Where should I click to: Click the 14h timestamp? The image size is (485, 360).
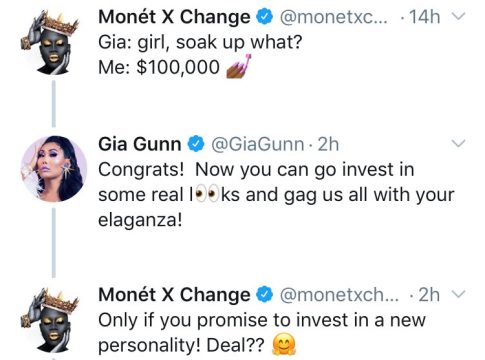[x=424, y=17]
